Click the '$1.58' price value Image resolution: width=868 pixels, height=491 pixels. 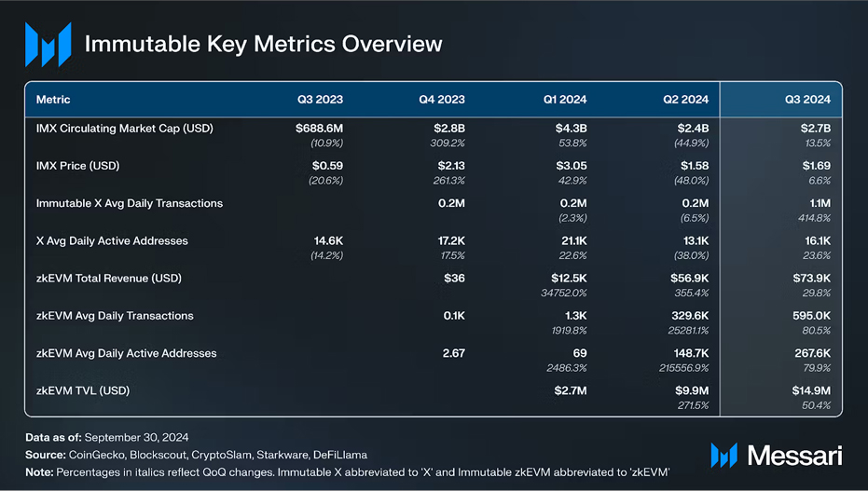coord(695,166)
